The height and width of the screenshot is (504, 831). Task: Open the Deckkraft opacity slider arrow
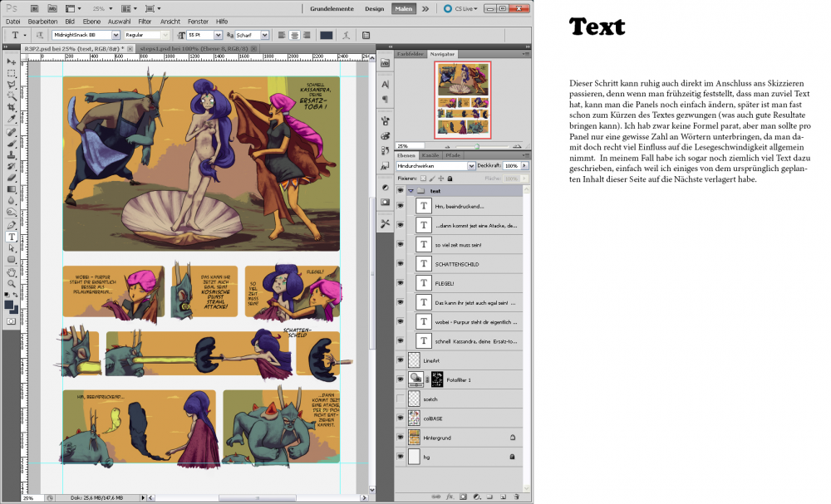pyautogui.click(x=524, y=166)
